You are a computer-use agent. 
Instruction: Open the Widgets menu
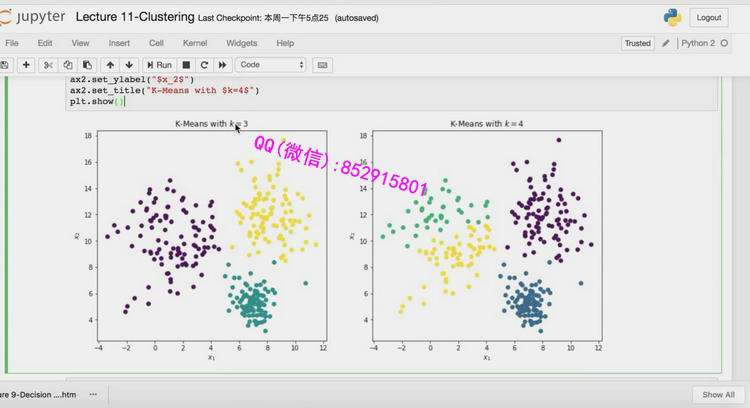point(241,44)
